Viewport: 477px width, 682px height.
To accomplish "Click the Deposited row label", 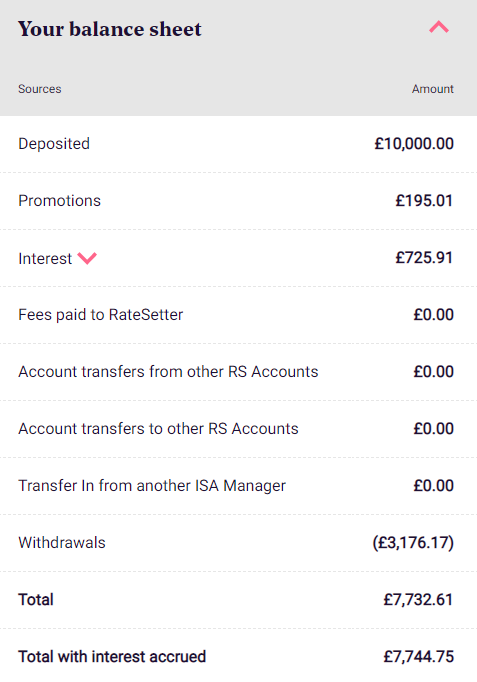I will point(54,144).
